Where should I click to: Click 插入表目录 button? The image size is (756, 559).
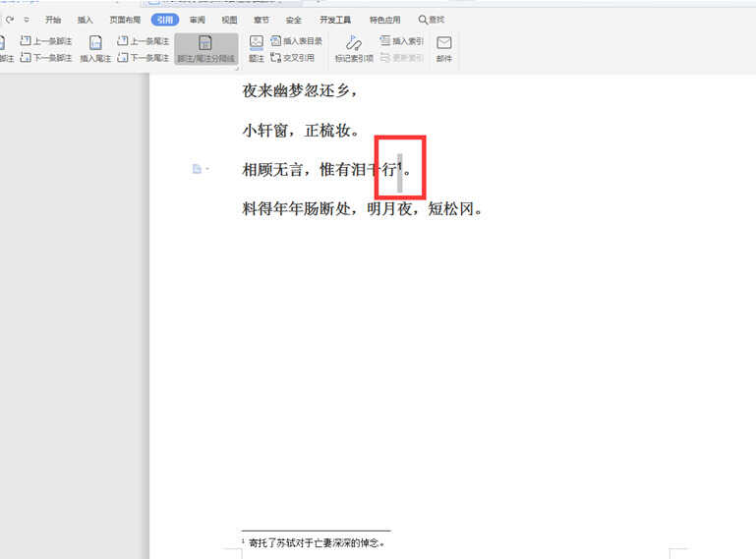[297, 41]
